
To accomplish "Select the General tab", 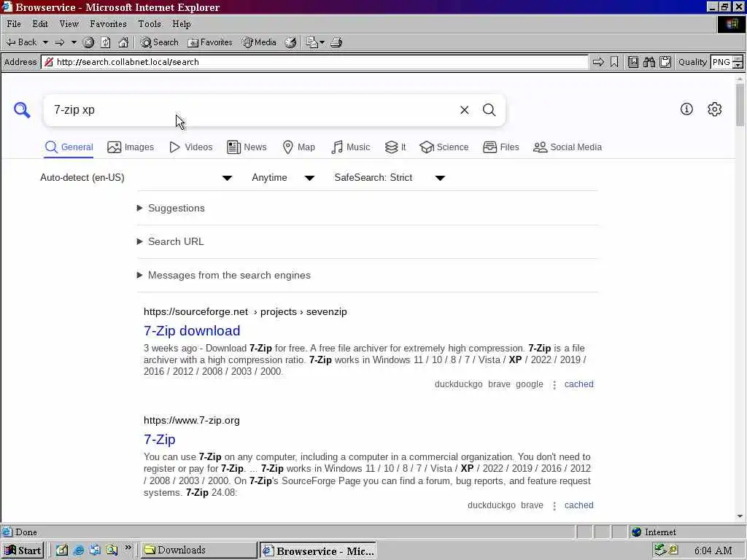I will point(69,147).
